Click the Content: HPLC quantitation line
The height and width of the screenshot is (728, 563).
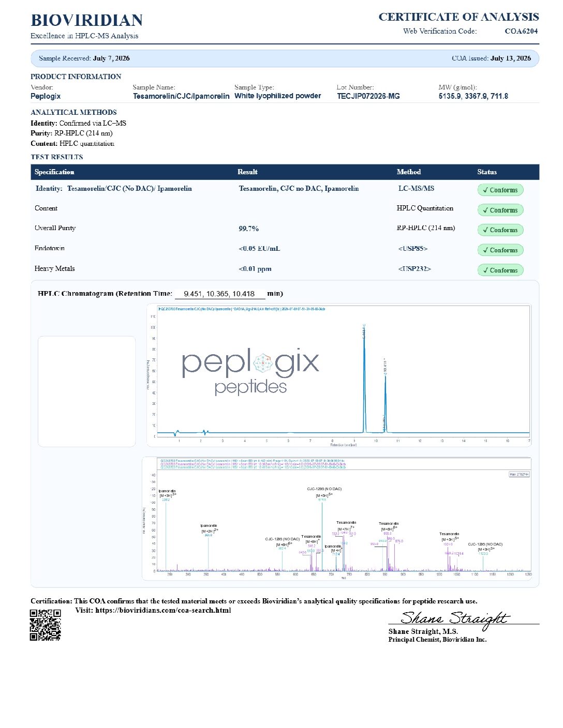pos(72,143)
